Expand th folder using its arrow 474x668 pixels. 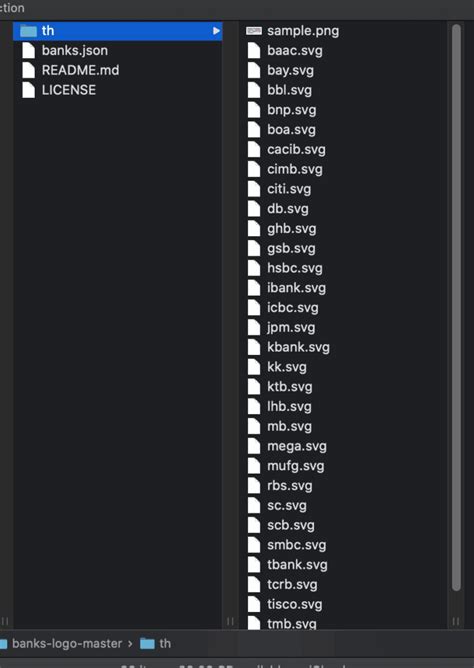click(x=216, y=31)
